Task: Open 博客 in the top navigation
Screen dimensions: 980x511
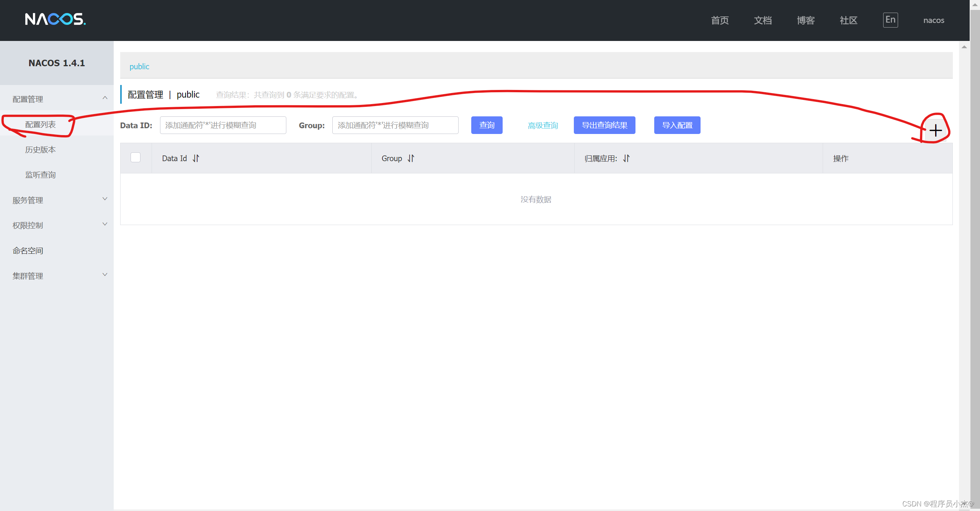Action: [x=805, y=20]
